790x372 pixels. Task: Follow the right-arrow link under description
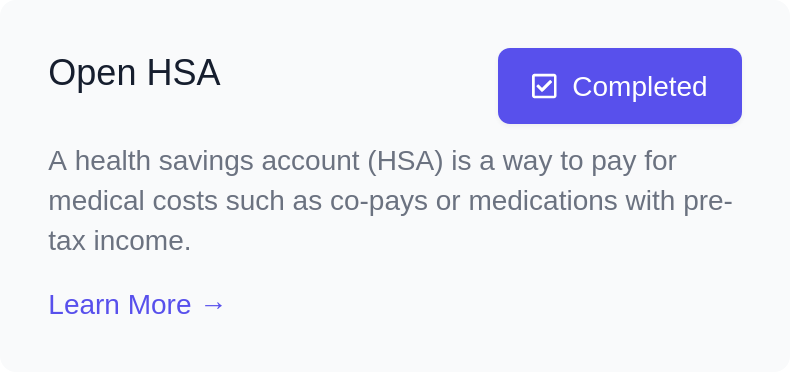coord(213,305)
